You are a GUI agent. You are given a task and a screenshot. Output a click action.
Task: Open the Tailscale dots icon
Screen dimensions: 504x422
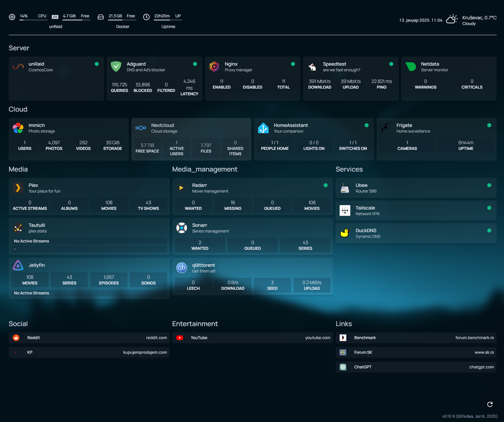[x=345, y=210]
